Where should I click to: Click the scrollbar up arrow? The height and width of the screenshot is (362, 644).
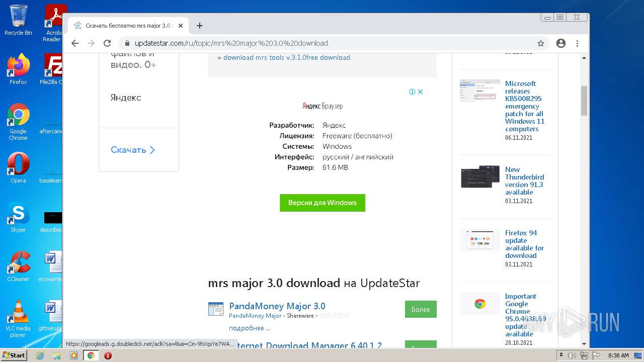pos(584,57)
